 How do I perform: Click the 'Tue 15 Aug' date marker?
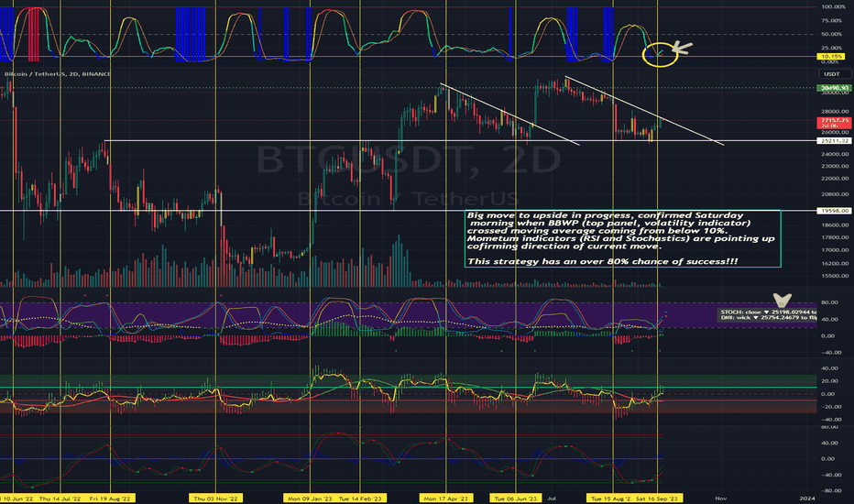pyautogui.click(x=609, y=499)
